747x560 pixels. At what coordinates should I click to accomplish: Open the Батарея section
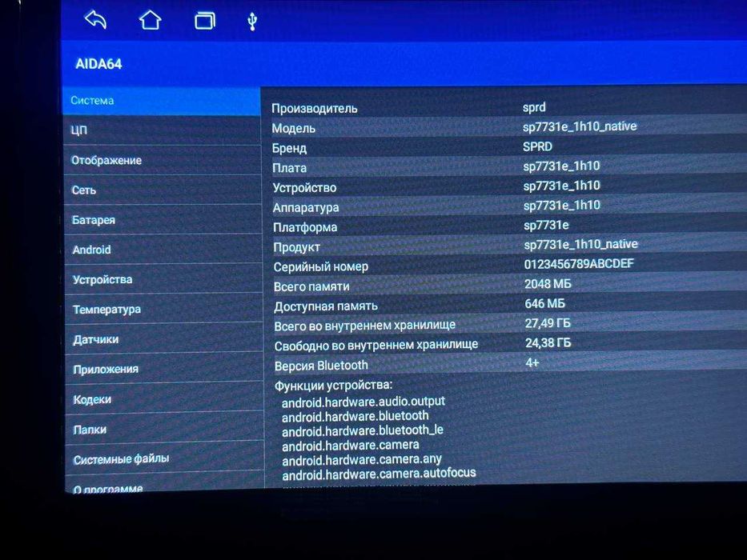click(163, 220)
